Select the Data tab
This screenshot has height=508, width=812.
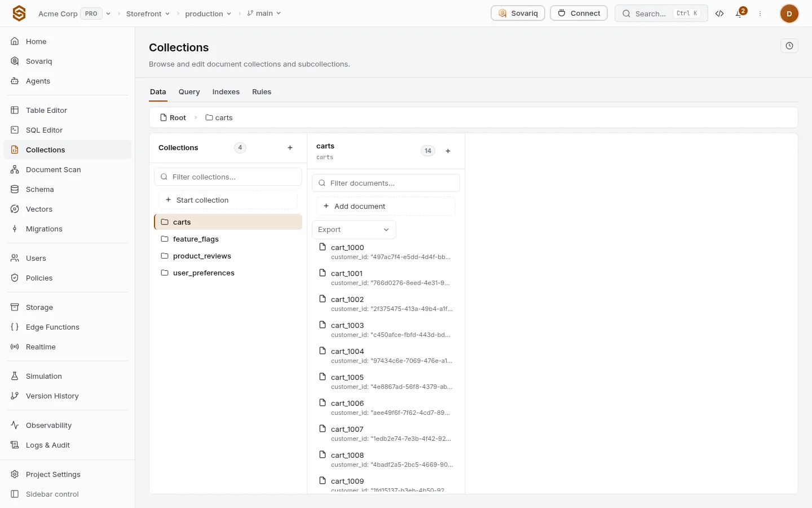pos(158,92)
